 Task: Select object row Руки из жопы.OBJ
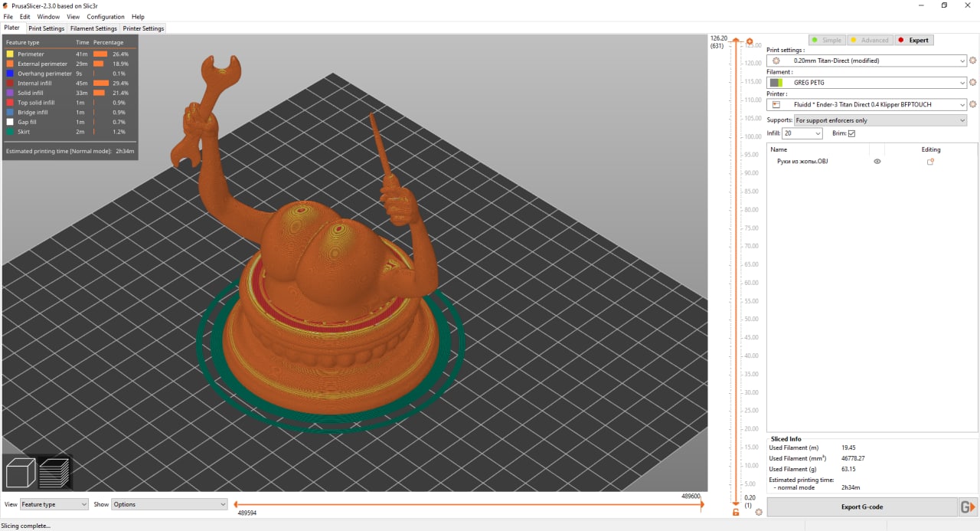coord(872,162)
